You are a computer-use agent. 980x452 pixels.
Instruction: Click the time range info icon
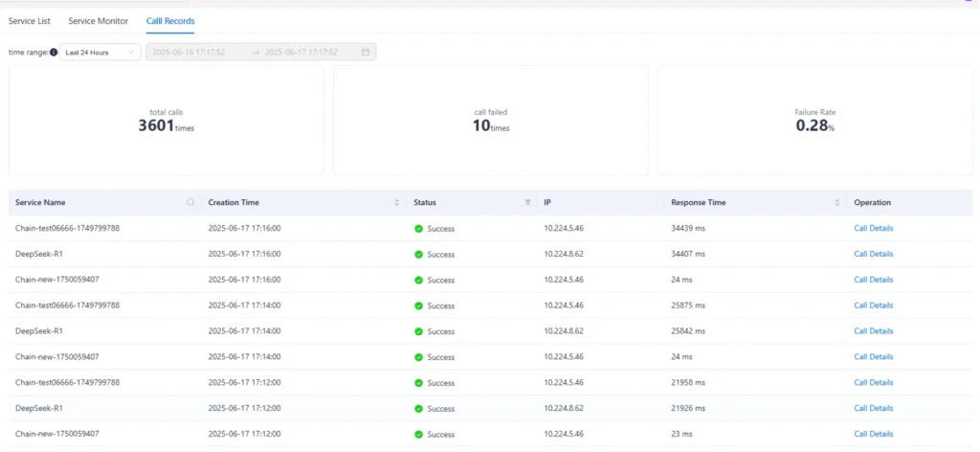pos(54,53)
